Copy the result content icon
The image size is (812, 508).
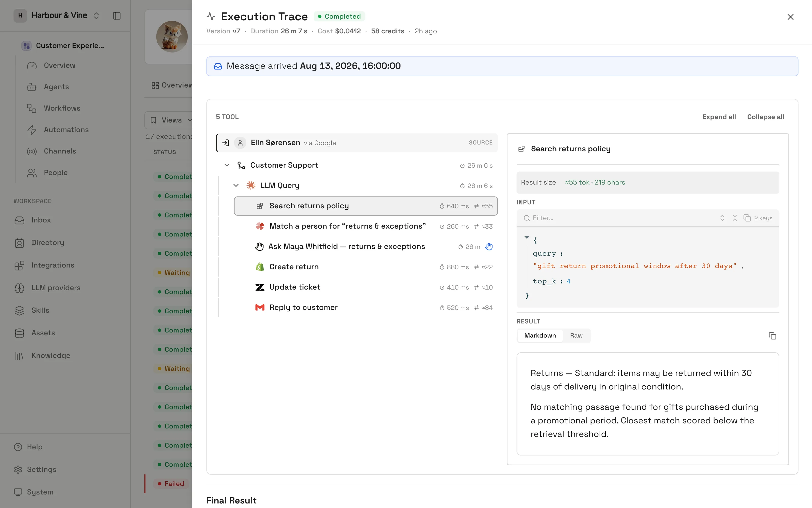[x=772, y=336]
